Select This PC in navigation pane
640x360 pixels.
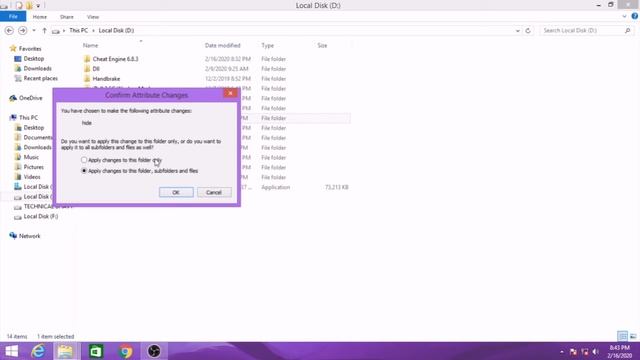point(28,118)
